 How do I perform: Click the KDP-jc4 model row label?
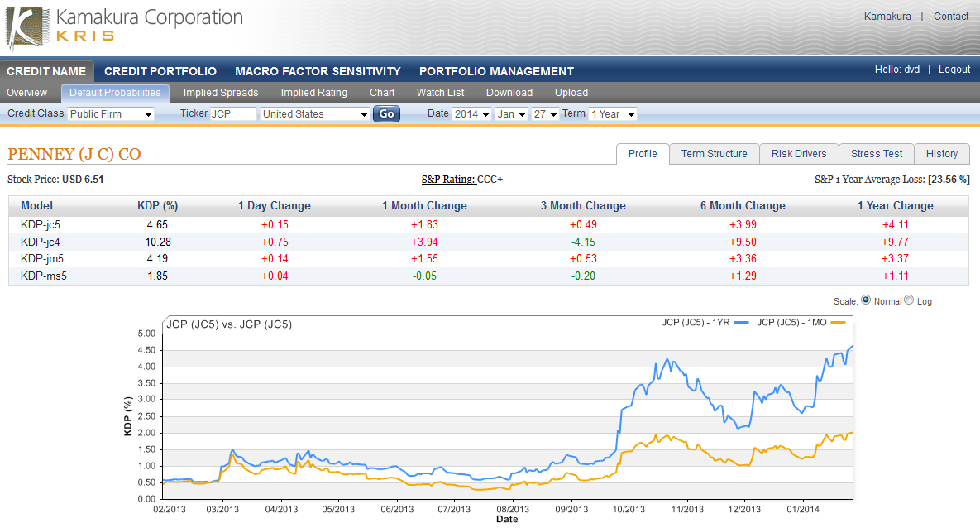[41, 242]
